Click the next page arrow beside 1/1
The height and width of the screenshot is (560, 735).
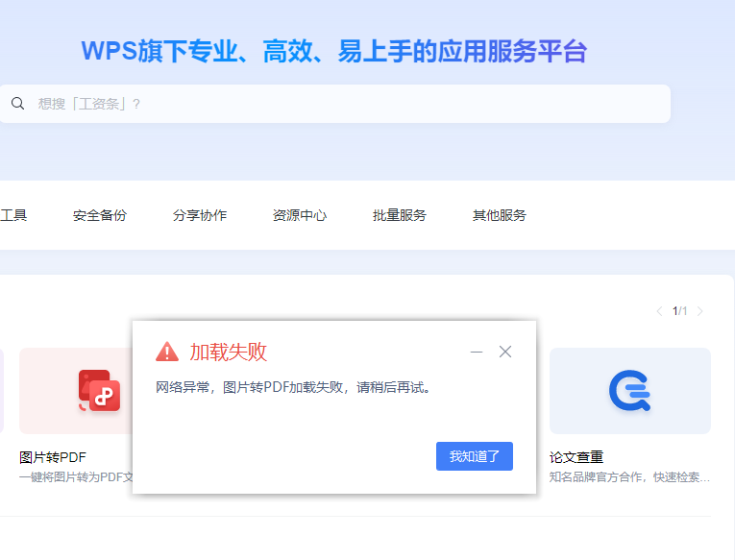click(699, 311)
